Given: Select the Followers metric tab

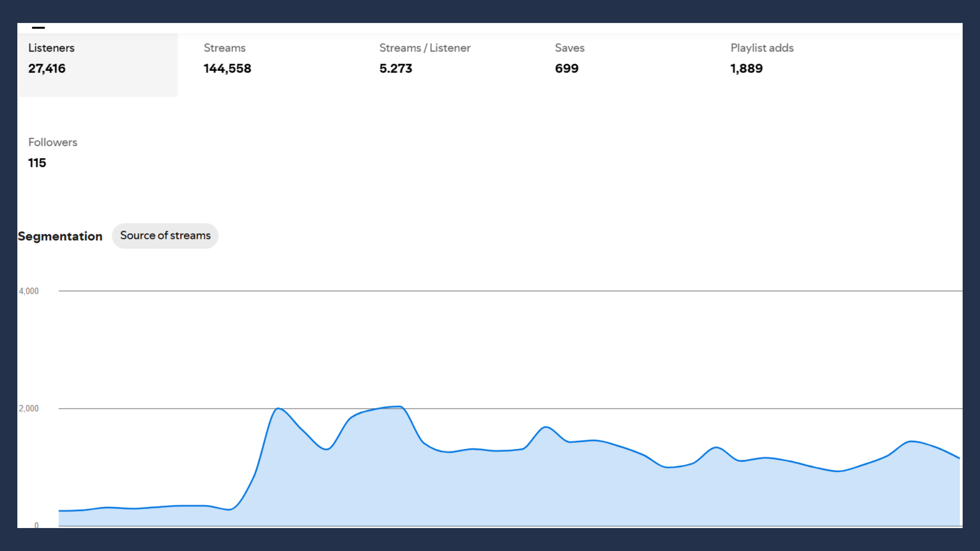Looking at the screenshot, I should [x=53, y=142].
